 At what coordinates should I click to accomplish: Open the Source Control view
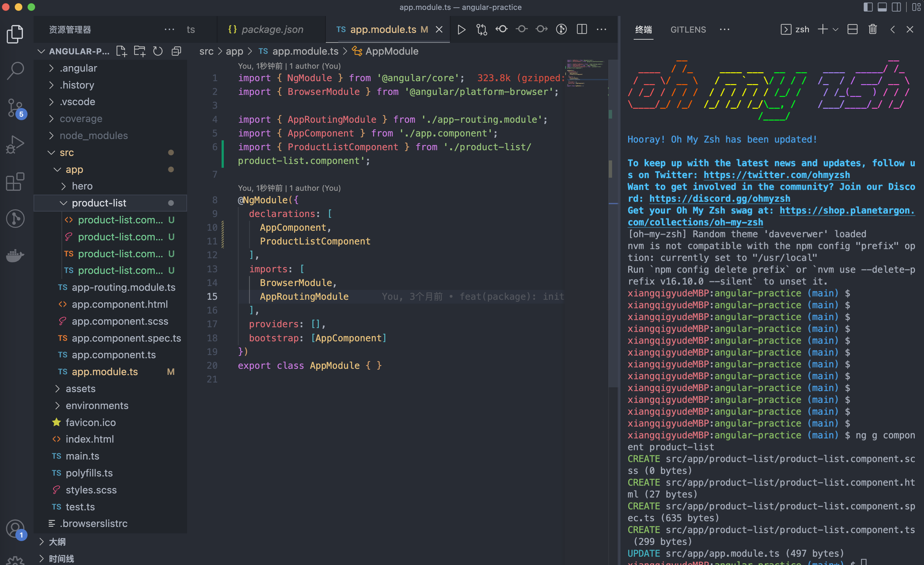click(x=15, y=108)
